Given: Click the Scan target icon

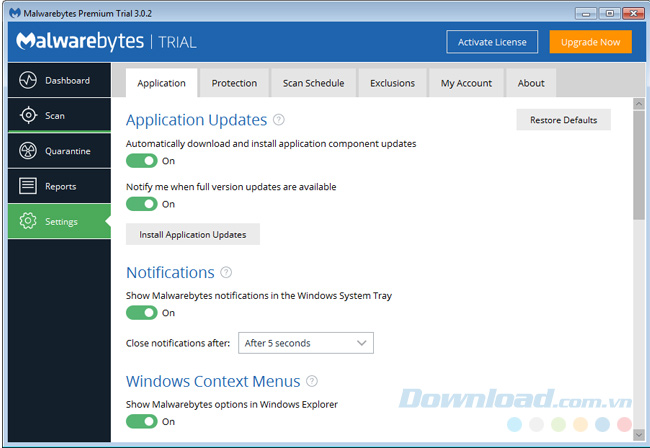Looking at the screenshot, I should coord(28,116).
